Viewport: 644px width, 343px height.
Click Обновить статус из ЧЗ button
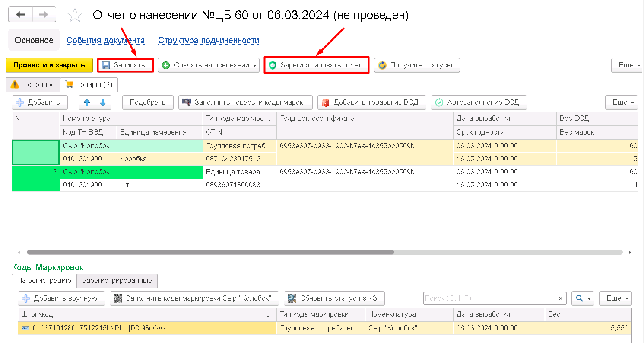(334, 298)
